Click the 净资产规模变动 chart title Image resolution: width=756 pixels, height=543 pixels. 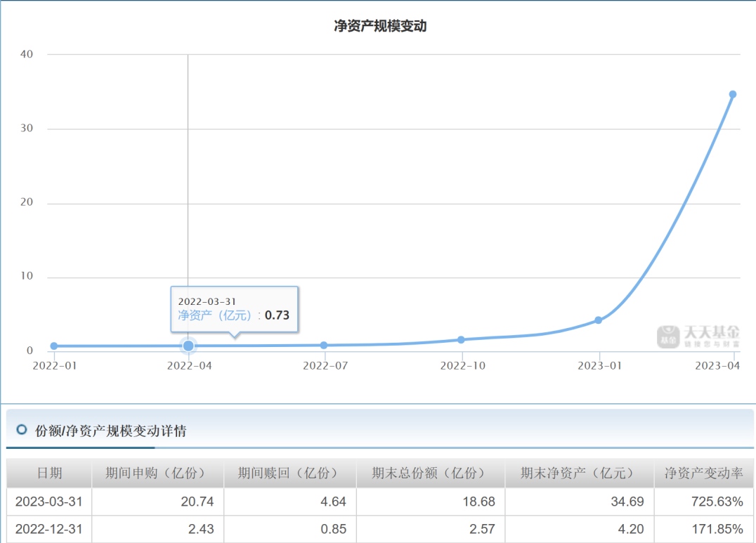(x=380, y=27)
